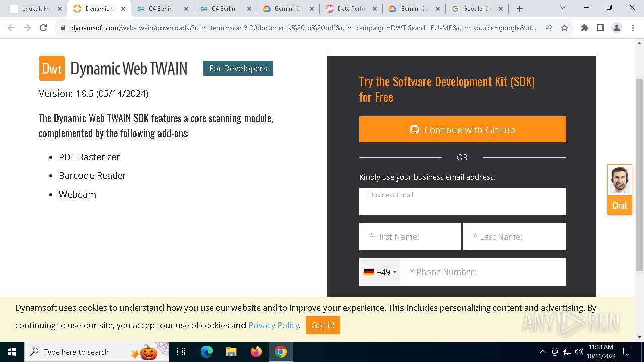Click the Phone Number field
The width and height of the screenshot is (644, 362).
[x=483, y=272]
